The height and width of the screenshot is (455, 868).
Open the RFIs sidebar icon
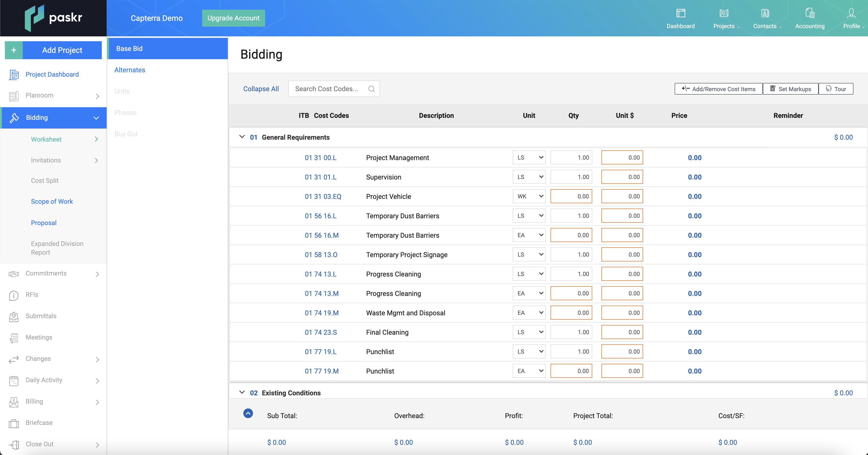pyautogui.click(x=14, y=295)
